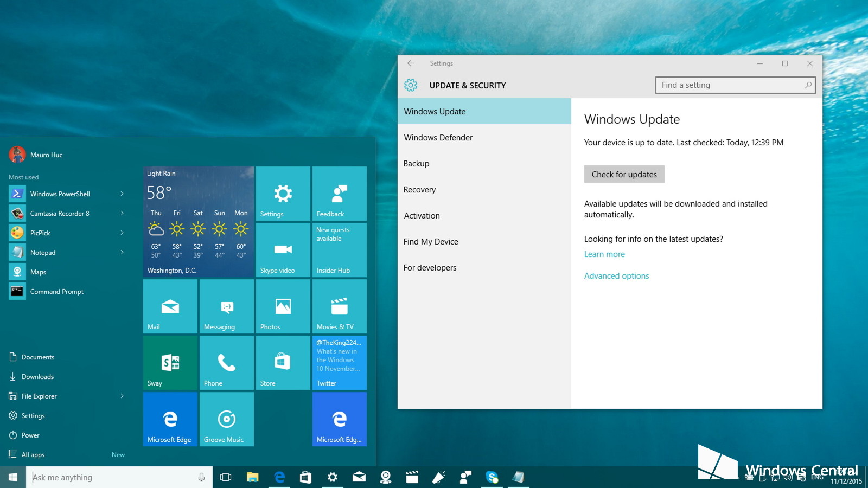
Task: Launch Camtasia Recorder 8 from Most used
Action: pyautogui.click(x=60, y=213)
